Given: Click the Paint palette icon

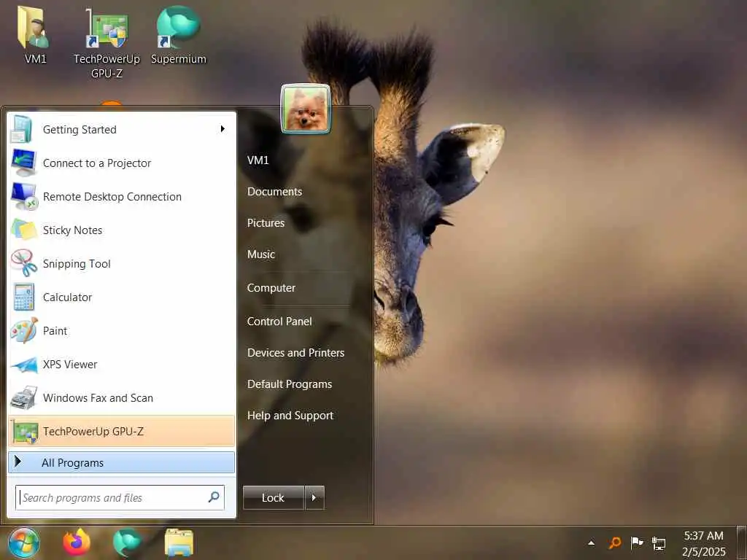Looking at the screenshot, I should pos(24,330).
